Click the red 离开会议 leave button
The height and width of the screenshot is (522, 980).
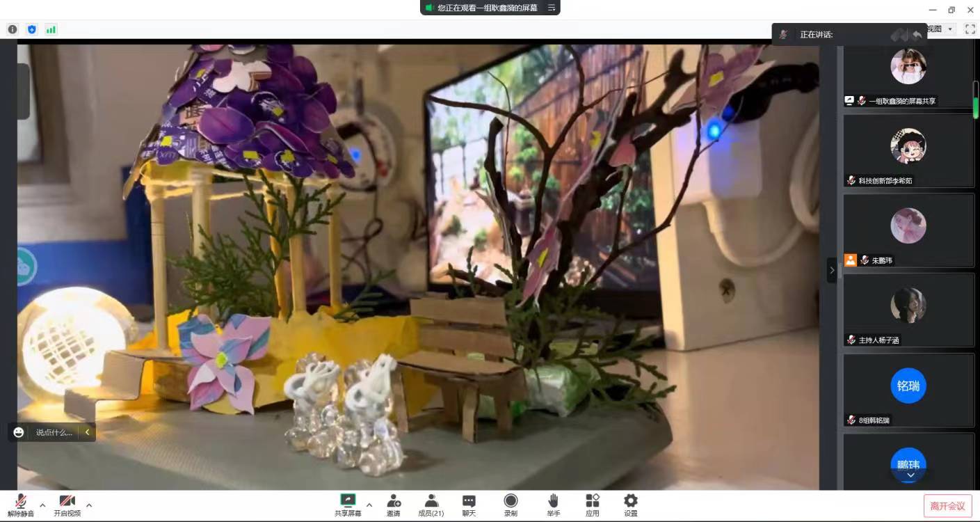point(947,506)
